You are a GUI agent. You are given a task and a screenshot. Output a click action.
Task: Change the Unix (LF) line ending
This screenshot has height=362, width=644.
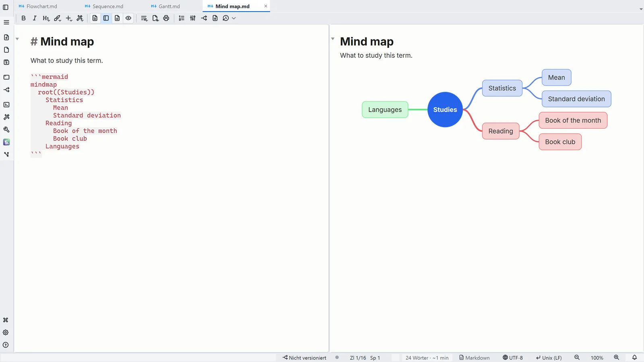tap(549, 358)
